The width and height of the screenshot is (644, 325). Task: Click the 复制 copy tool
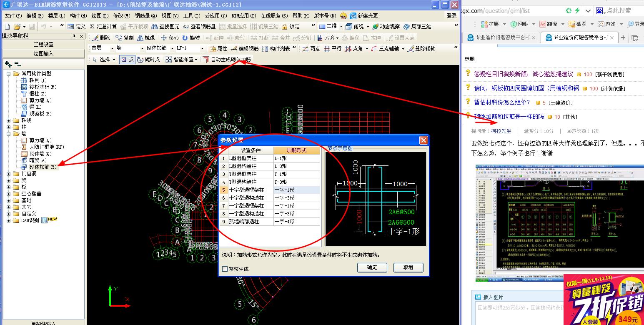click(124, 37)
